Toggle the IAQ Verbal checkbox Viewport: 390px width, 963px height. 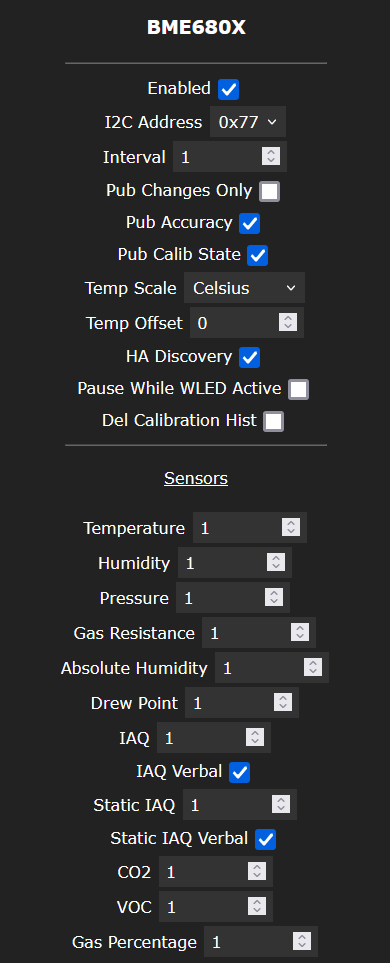tap(240, 772)
